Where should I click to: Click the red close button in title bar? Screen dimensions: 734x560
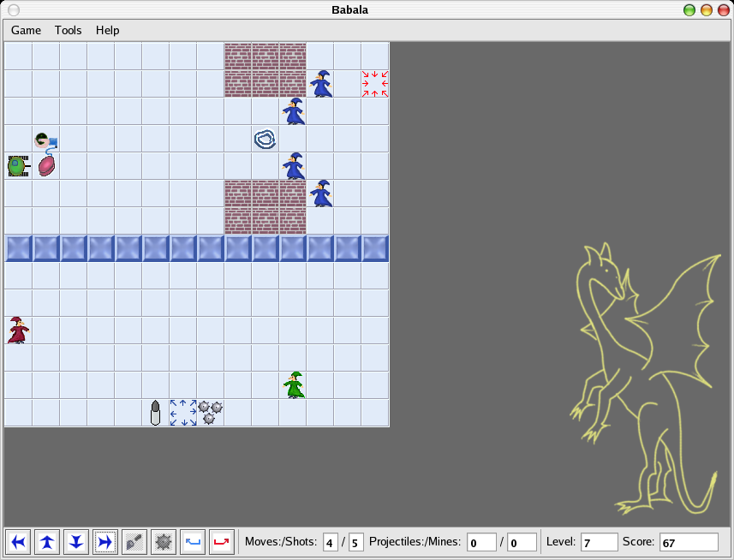tap(723, 9)
